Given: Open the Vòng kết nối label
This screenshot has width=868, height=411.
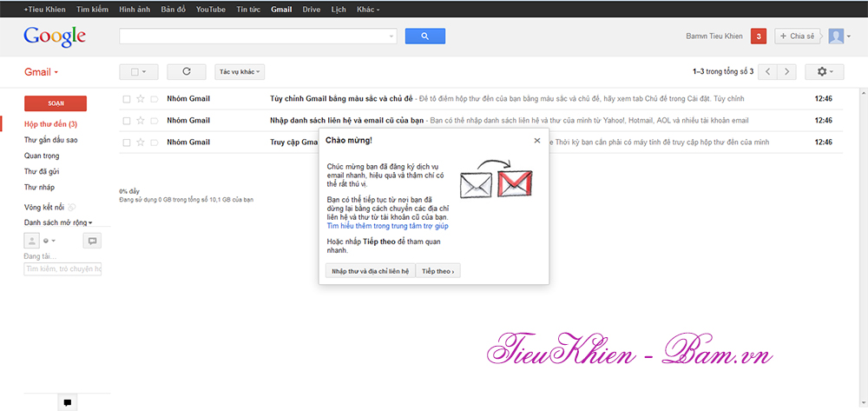Looking at the screenshot, I should [x=44, y=207].
